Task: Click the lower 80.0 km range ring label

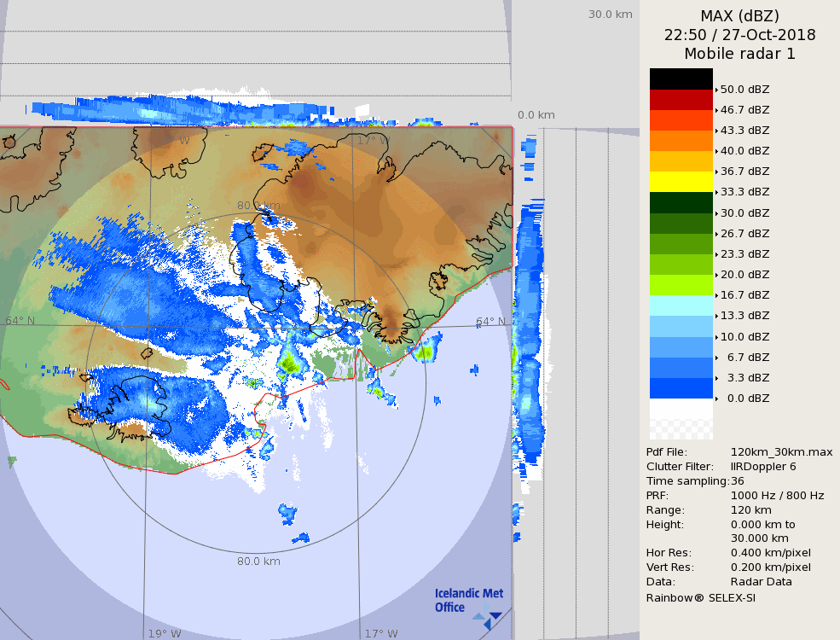Action: [258, 561]
